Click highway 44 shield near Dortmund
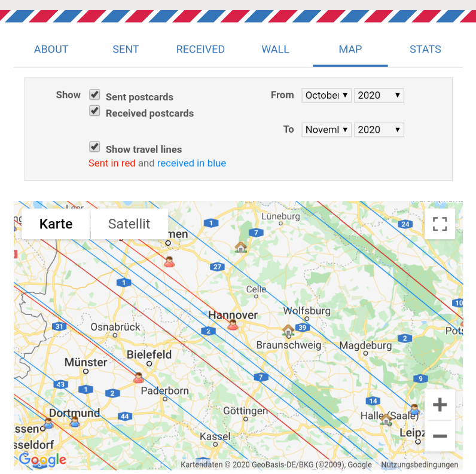This screenshot has height=474, width=476. [x=125, y=416]
